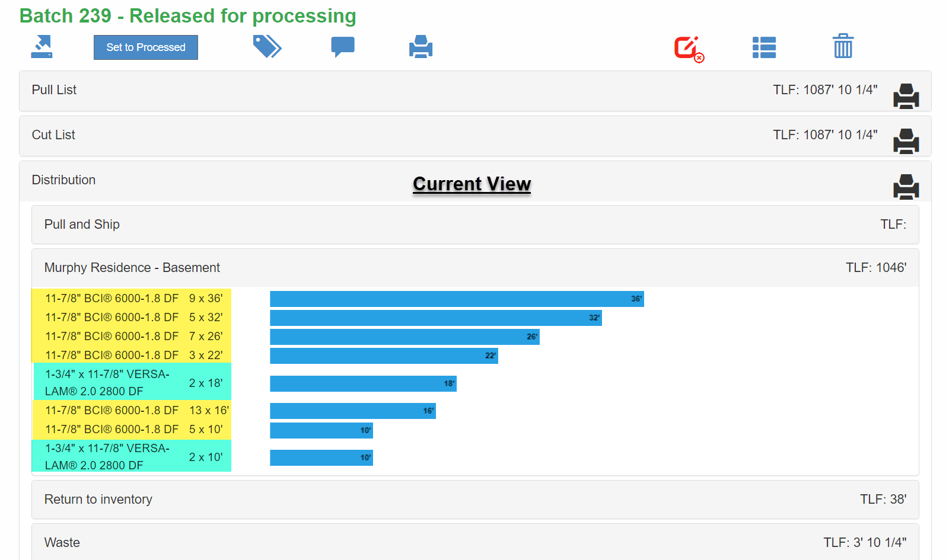Screen dimensions: 946x560
Task: Click the red cancel-edit icon
Action: pos(689,49)
